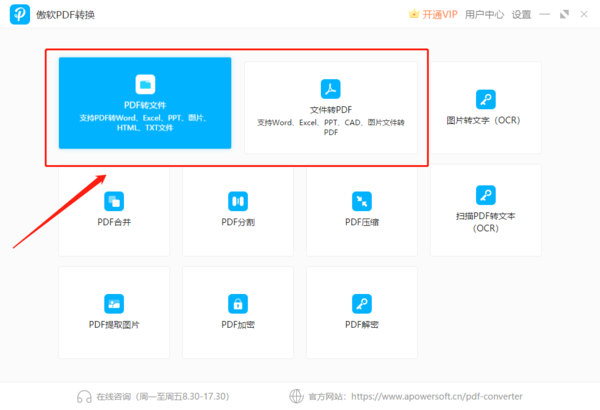Click the globe icon beside 官方网站
This screenshot has width=600, height=410.
coord(295,396)
